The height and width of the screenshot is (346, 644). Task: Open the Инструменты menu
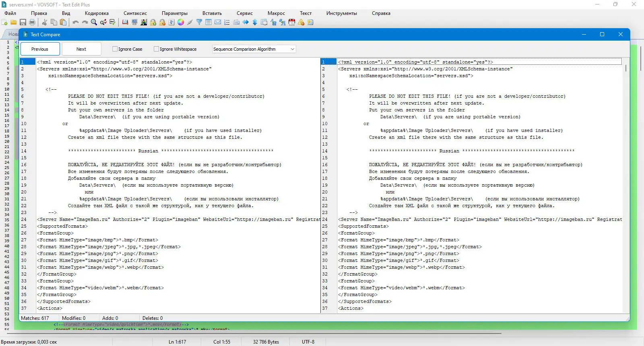341,13
